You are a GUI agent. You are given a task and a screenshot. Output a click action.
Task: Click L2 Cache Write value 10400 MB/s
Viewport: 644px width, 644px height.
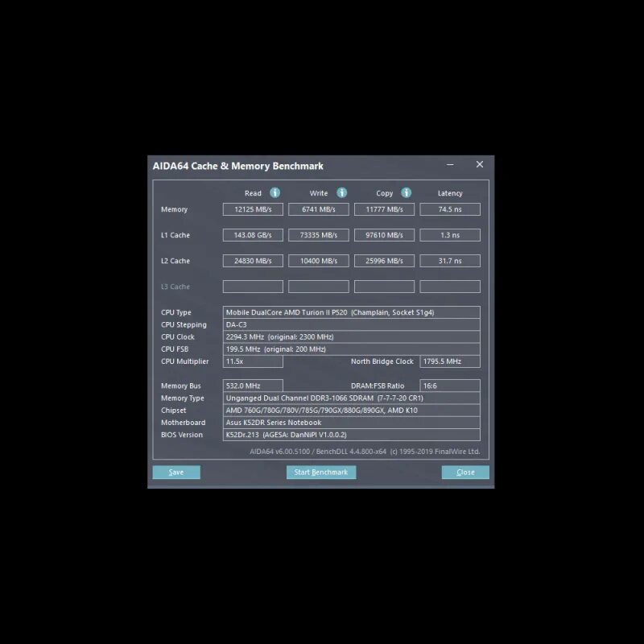(319, 261)
